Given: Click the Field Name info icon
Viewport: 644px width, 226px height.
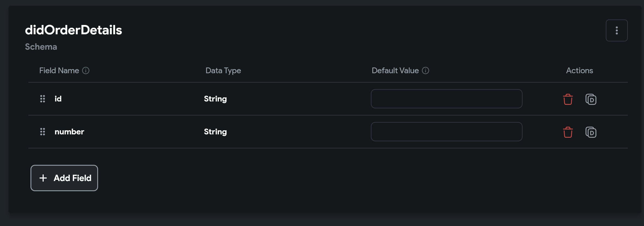Looking at the screenshot, I should pyautogui.click(x=86, y=71).
